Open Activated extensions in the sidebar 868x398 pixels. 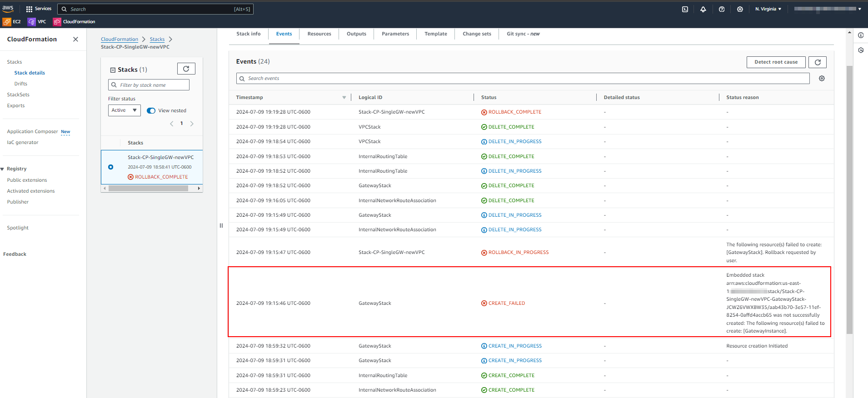pyautogui.click(x=31, y=191)
